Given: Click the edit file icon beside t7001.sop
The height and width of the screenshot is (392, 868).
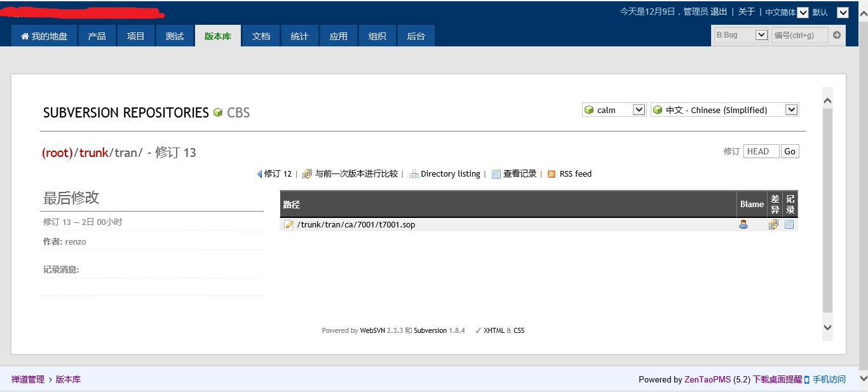Looking at the screenshot, I should click(289, 224).
